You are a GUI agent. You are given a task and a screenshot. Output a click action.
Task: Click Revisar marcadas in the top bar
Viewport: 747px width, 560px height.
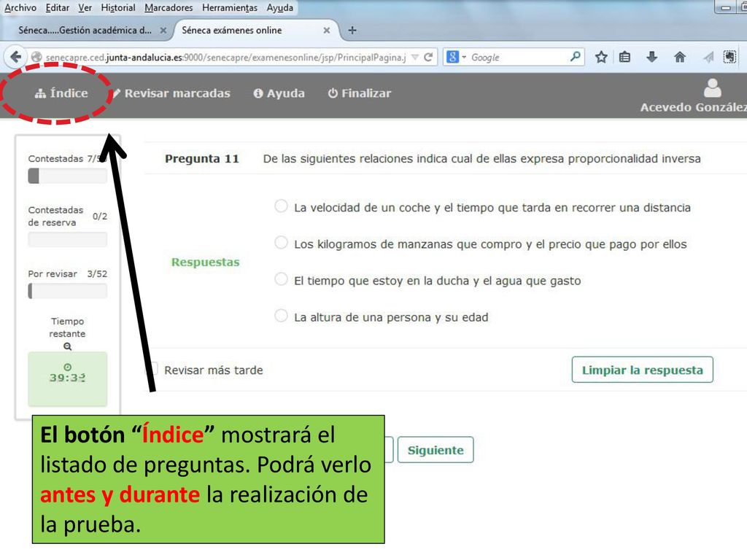(171, 93)
